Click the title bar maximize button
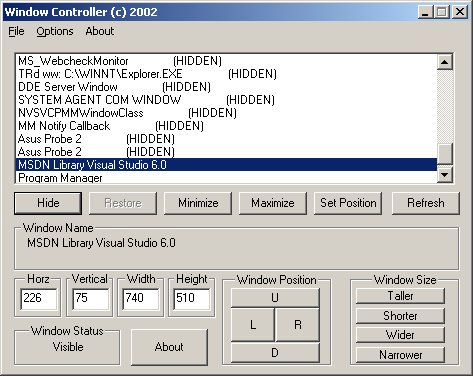The image size is (473, 376). click(442, 12)
